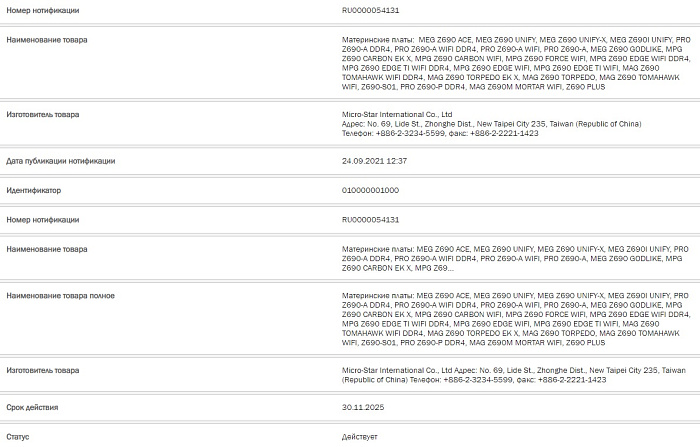Click the "Срок действия" label
This screenshot has width=700, height=447.
(x=32, y=407)
